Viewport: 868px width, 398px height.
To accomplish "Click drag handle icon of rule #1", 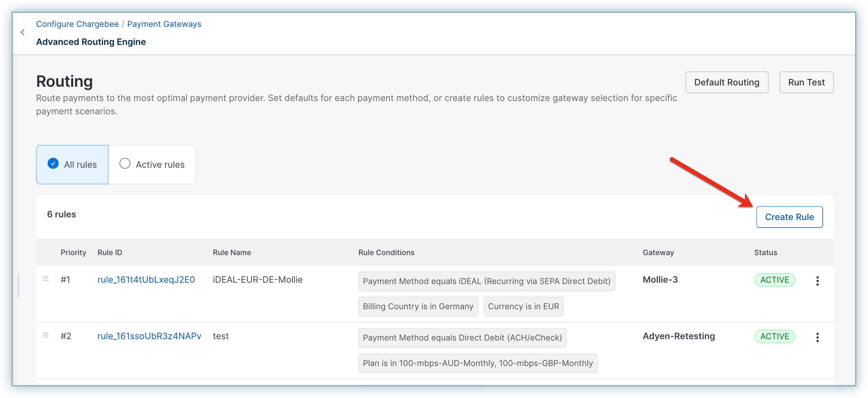I will (x=46, y=279).
